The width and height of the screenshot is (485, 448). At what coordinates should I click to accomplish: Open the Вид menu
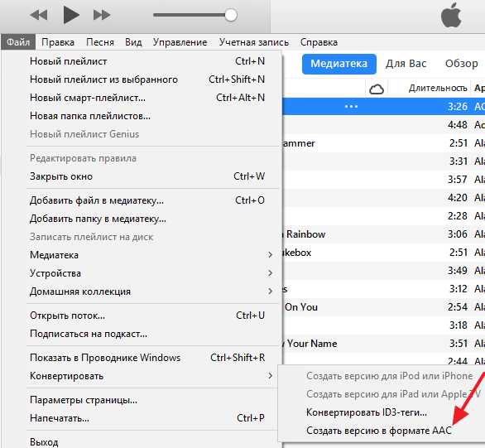click(133, 42)
